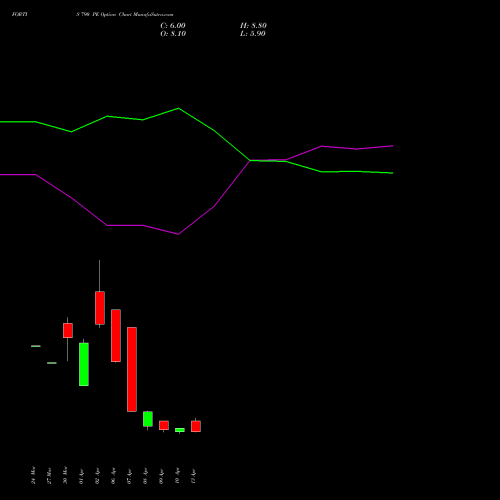500x500 pixels.
Task: Select the 24 Mar date label
Action: tap(33, 475)
